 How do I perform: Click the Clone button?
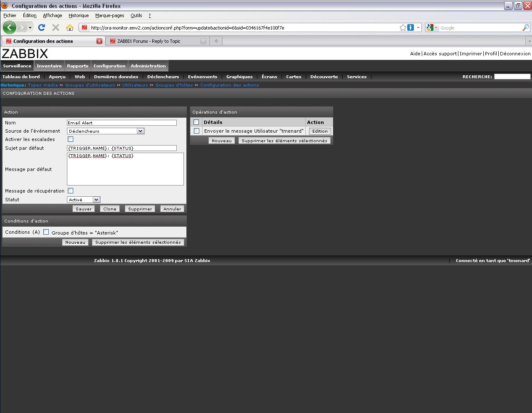pyautogui.click(x=110, y=209)
